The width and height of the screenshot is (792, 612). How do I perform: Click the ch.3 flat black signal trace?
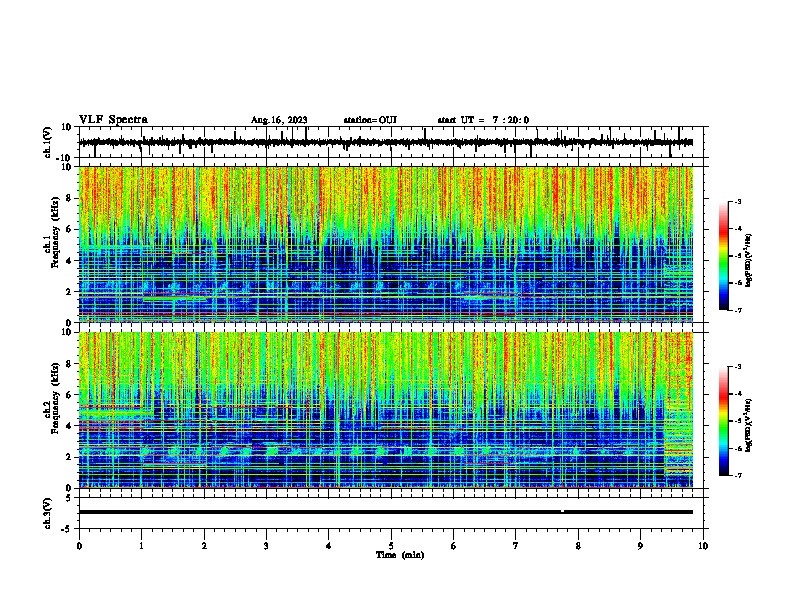coord(386,512)
